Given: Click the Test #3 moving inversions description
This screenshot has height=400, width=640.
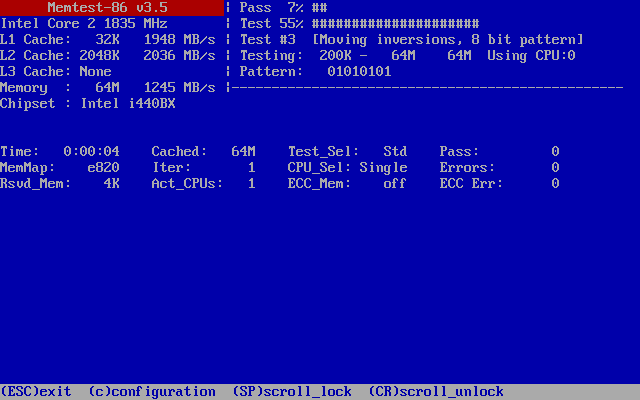Looking at the screenshot, I should (412, 40).
